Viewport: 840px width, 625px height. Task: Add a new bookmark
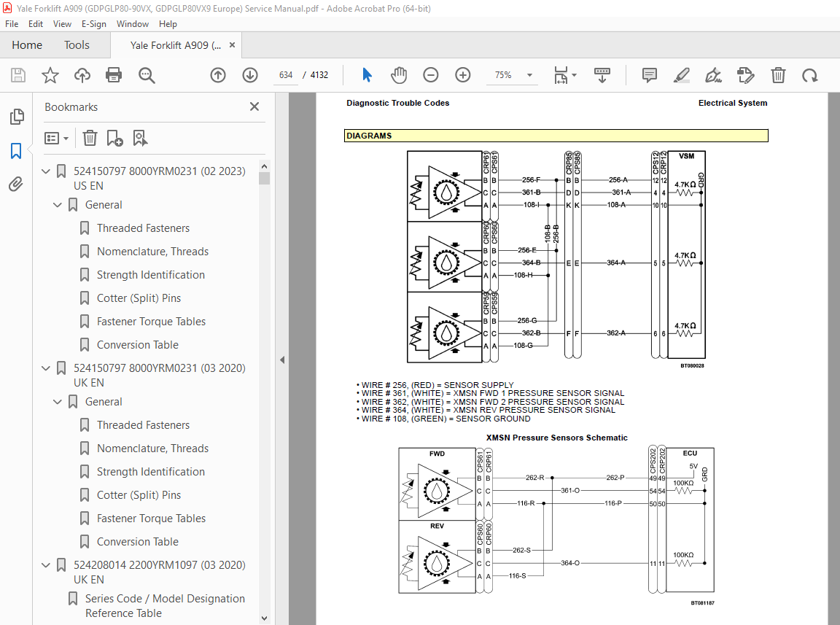click(114, 139)
